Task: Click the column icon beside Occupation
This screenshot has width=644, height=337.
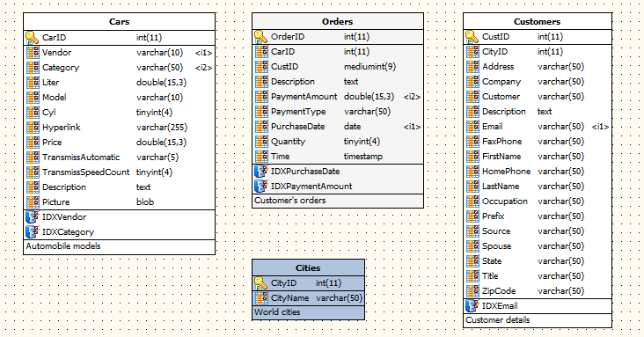Action: click(x=473, y=201)
